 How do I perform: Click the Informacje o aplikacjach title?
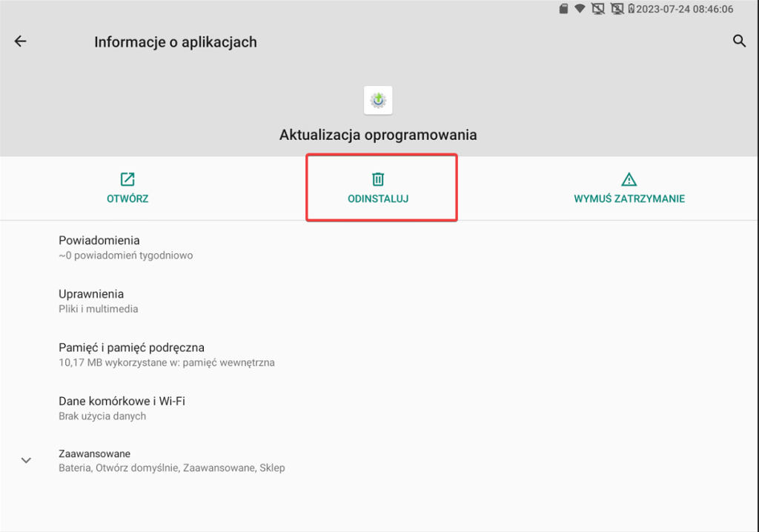coord(175,41)
